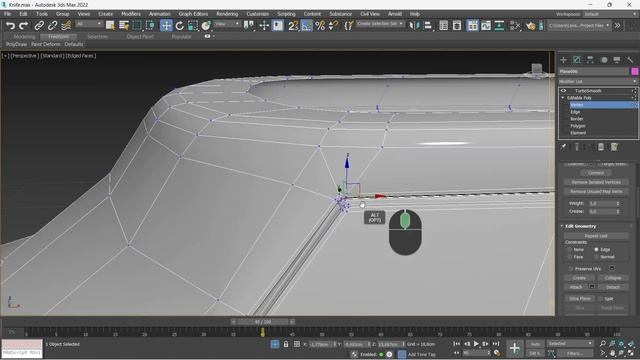Click Bind to Space Warp icon
The height and width of the screenshot is (360, 640).
pyautogui.click(x=66, y=26)
